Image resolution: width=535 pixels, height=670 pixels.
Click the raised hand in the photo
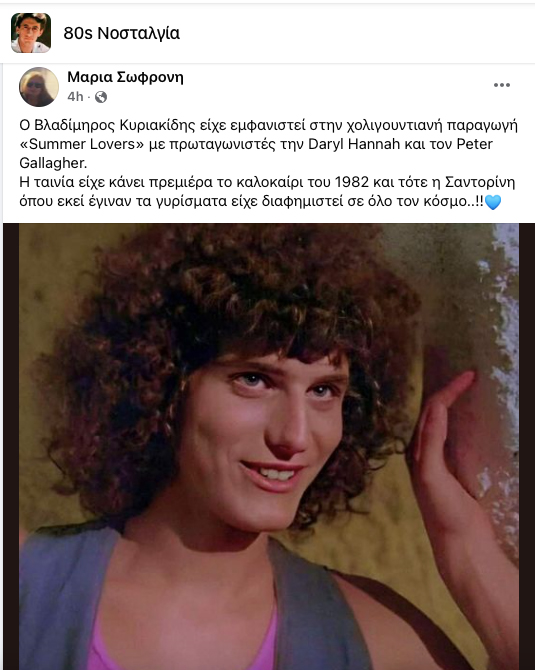[442, 432]
